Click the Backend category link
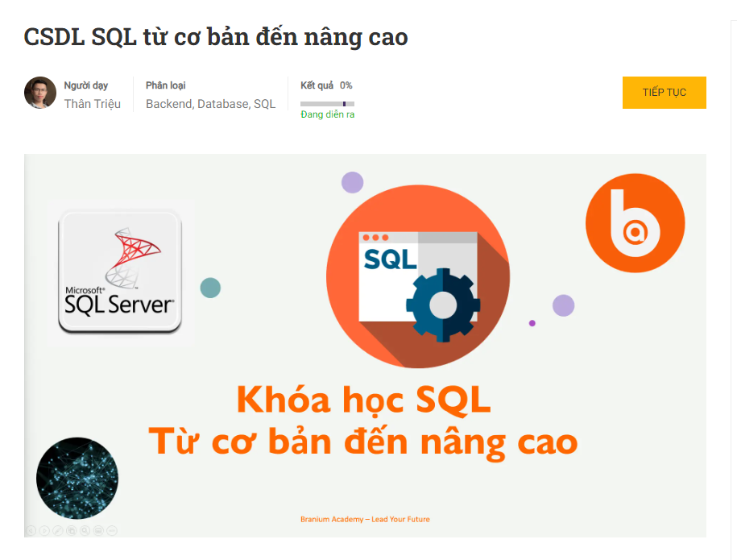 pyautogui.click(x=168, y=104)
